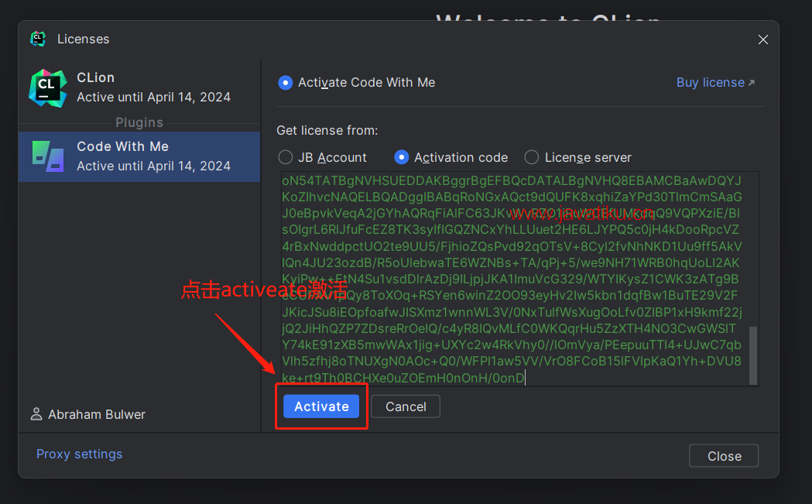Click the 'Get license from:' label
This screenshot has height=504, width=812.
[327, 131]
